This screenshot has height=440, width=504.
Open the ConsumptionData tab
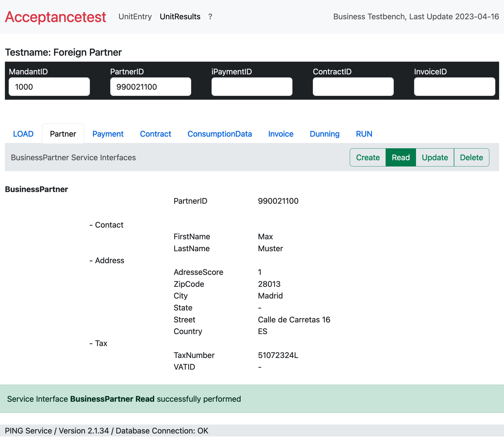point(220,134)
